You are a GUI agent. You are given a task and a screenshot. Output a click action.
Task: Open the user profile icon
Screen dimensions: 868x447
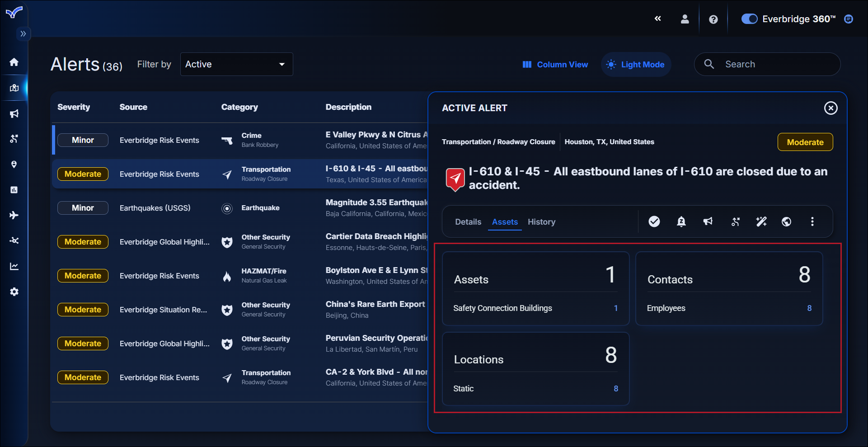[x=685, y=19]
